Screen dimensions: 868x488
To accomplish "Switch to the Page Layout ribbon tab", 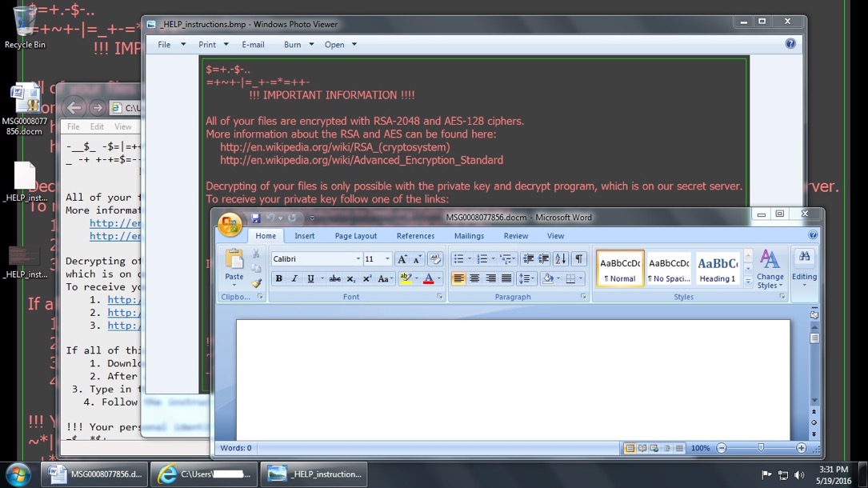I will click(x=355, y=236).
